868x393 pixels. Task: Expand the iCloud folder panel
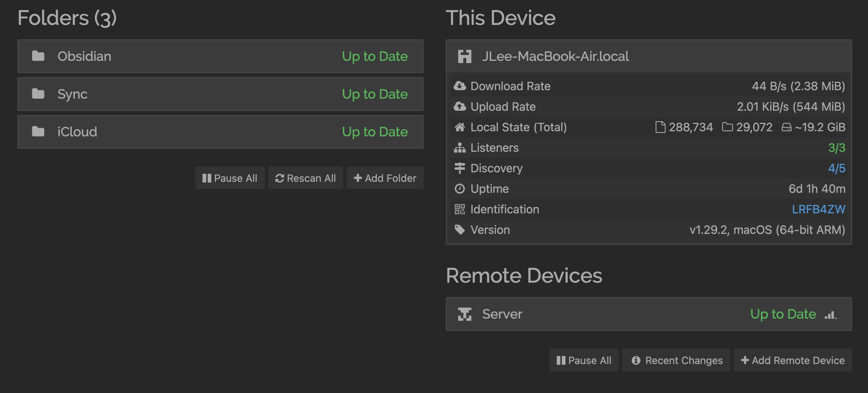[220, 132]
